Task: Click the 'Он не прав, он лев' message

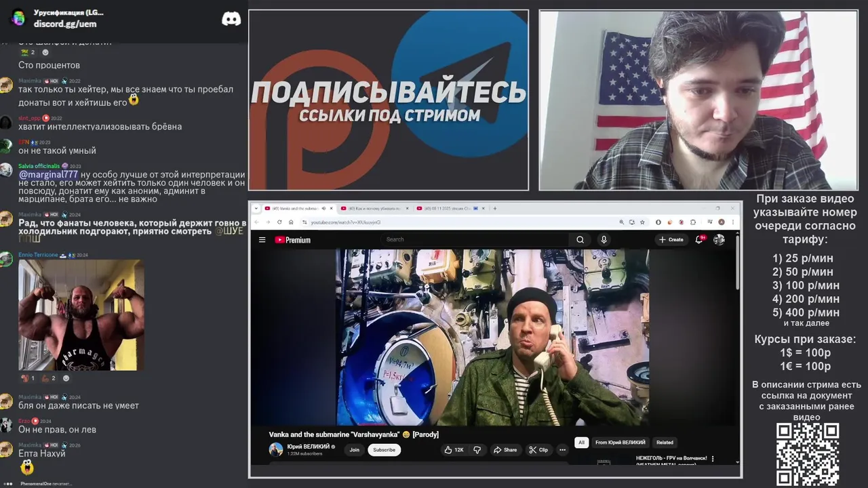Action: [x=57, y=430]
